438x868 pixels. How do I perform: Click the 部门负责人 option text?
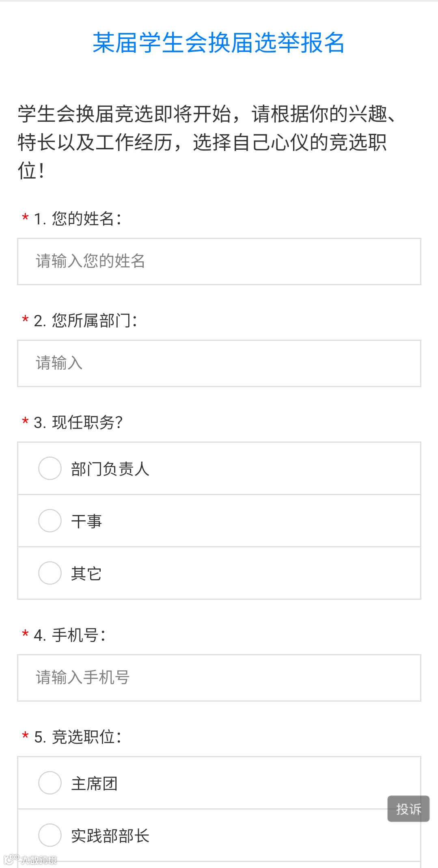110,469
